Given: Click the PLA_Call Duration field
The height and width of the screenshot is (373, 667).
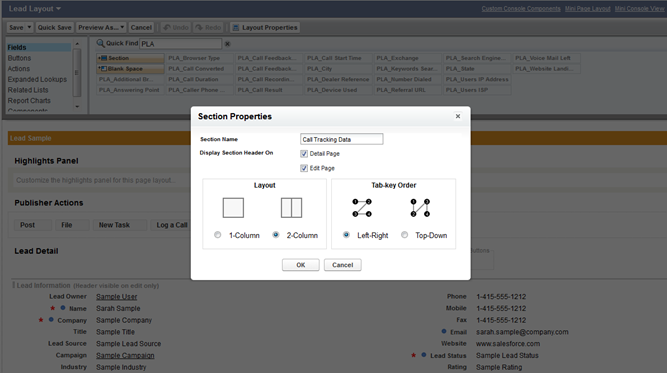Looking at the screenshot, I should pyautogui.click(x=200, y=79).
